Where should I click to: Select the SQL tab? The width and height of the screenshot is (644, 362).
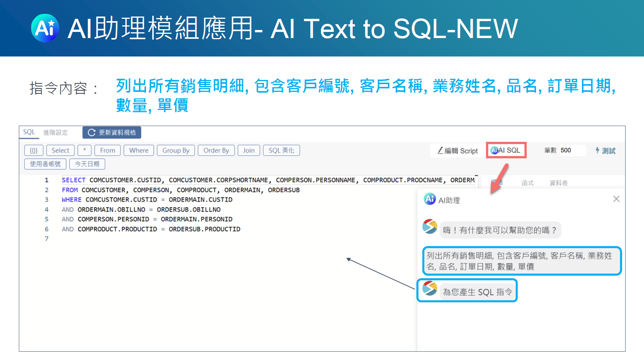pyautogui.click(x=29, y=132)
